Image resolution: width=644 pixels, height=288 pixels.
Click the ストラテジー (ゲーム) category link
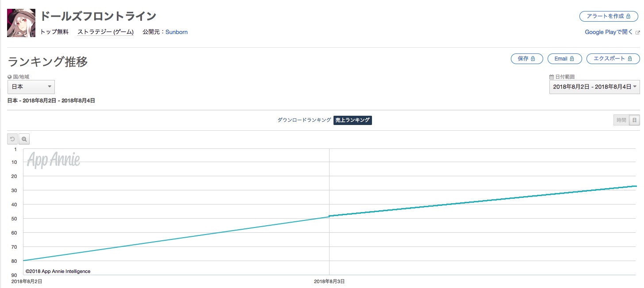click(x=105, y=32)
